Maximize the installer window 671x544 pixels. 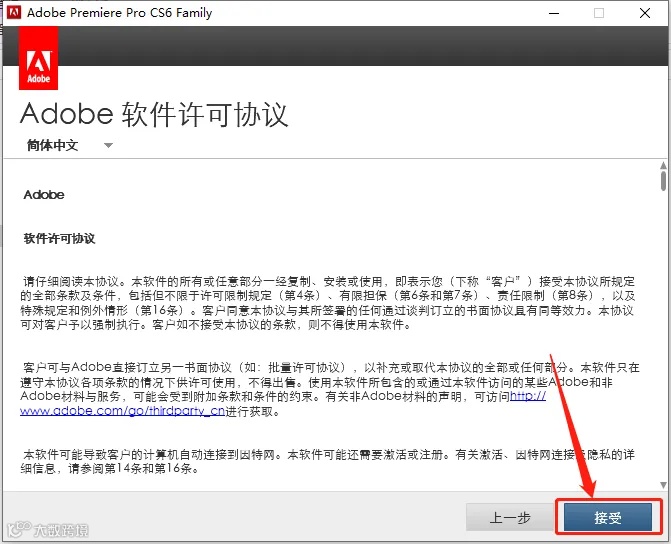tap(599, 13)
